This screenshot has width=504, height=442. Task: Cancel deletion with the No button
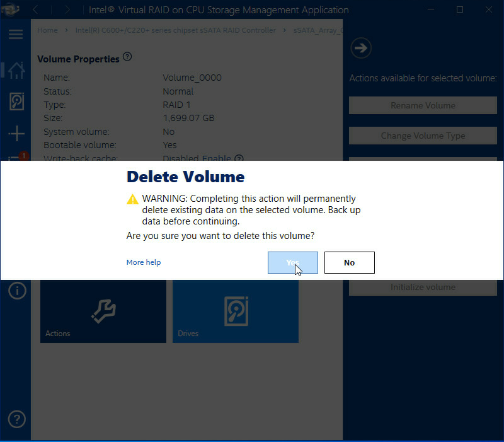tap(350, 262)
